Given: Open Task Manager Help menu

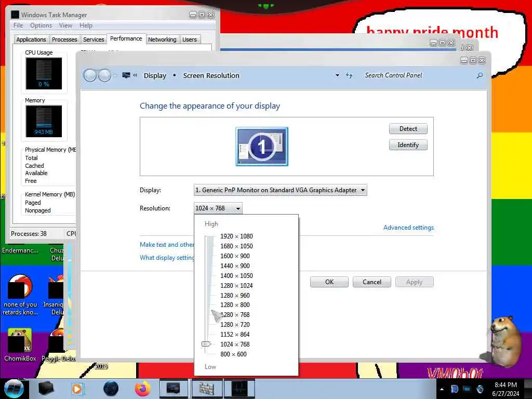Looking at the screenshot, I should [x=86, y=25].
